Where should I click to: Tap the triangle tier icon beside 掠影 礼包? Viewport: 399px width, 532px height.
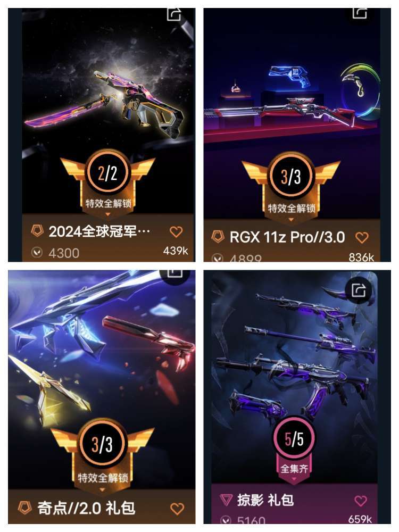[x=226, y=500]
